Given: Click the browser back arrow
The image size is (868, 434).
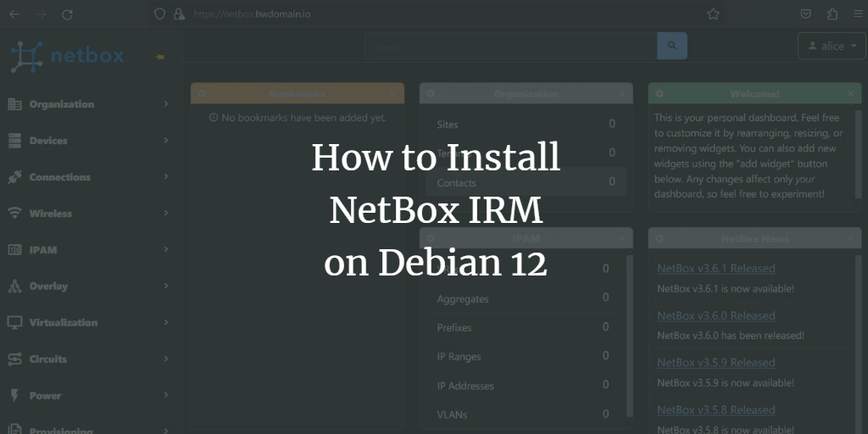Looking at the screenshot, I should coord(15,14).
